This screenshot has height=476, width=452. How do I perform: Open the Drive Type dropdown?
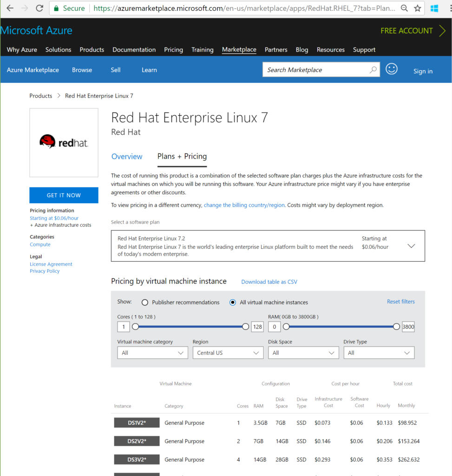pos(379,353)
